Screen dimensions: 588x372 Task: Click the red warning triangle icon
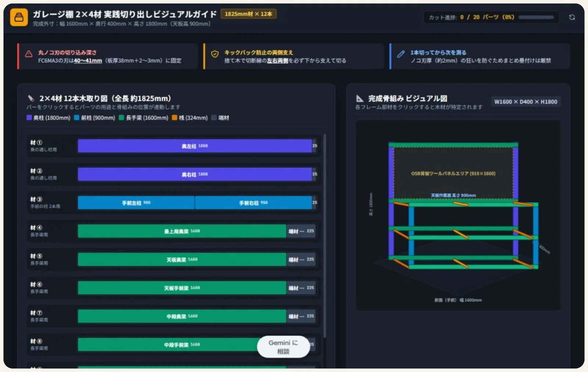[29, 54]
